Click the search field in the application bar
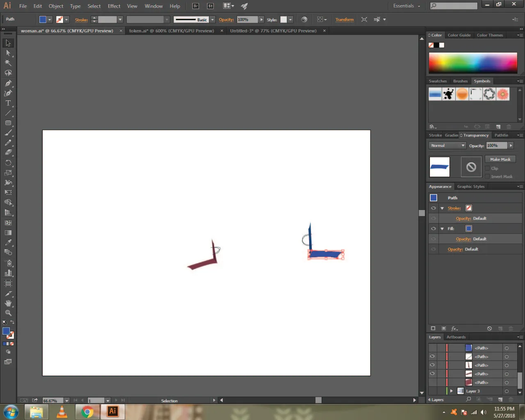The width and height of the screenshot is (525, 420). point(454,6)
